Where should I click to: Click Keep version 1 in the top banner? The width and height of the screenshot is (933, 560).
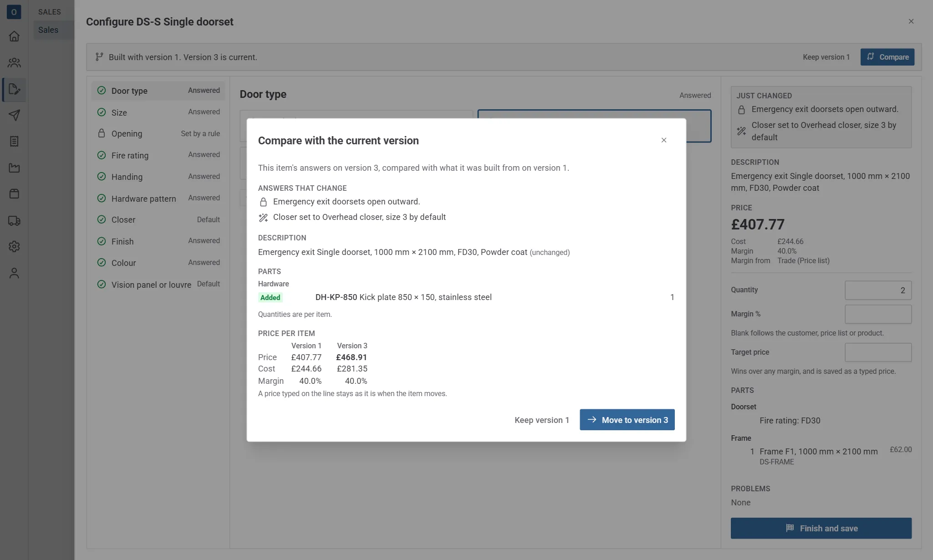click(x=826, y=57)
